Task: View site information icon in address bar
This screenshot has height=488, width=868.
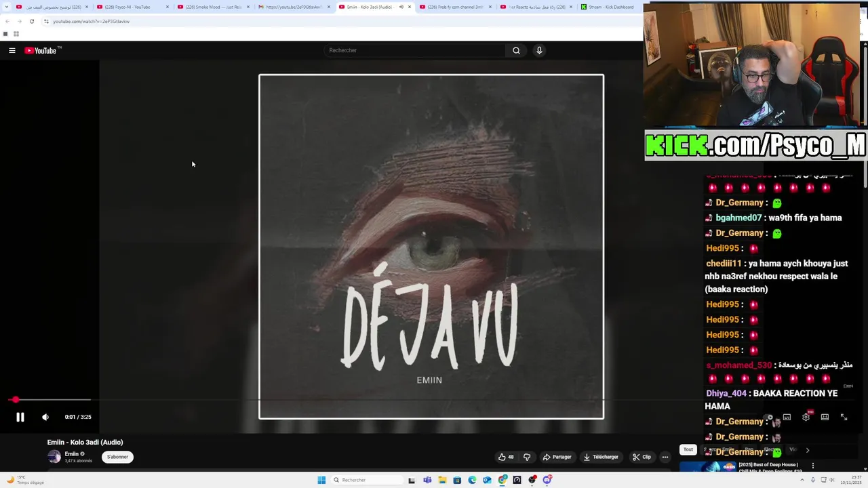Action: (46, 21)
